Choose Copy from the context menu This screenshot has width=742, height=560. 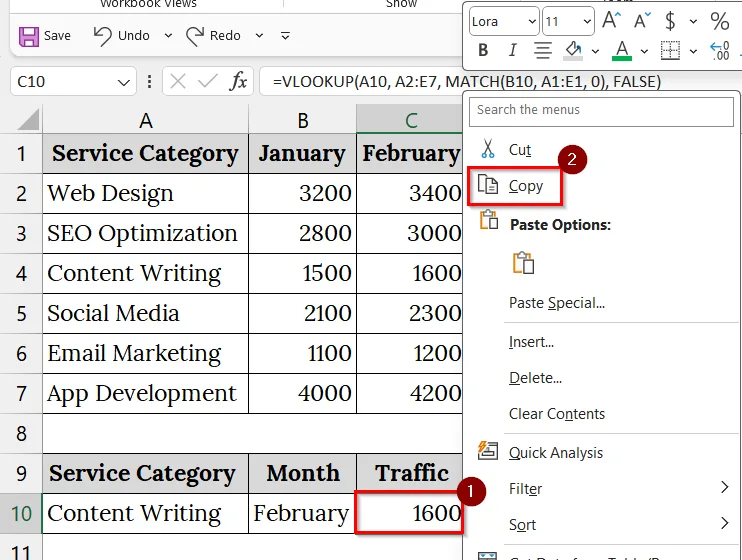(514, 186)
